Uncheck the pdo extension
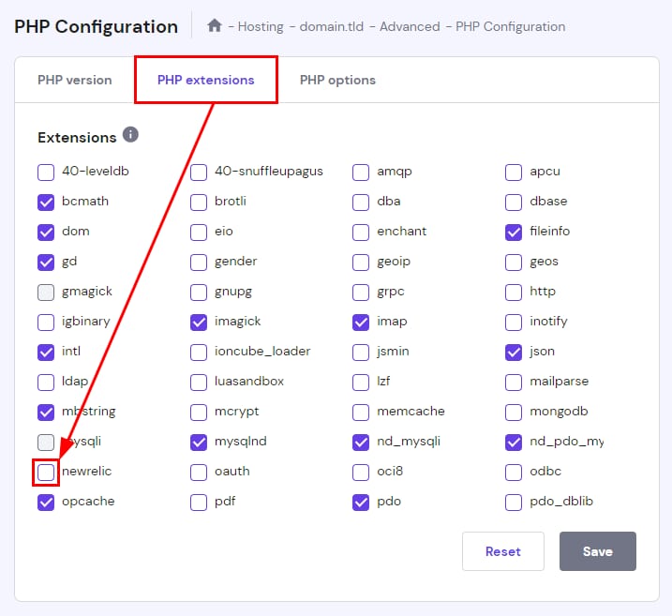The height and width of the screenshot is (616, 672). click(361, 502)
